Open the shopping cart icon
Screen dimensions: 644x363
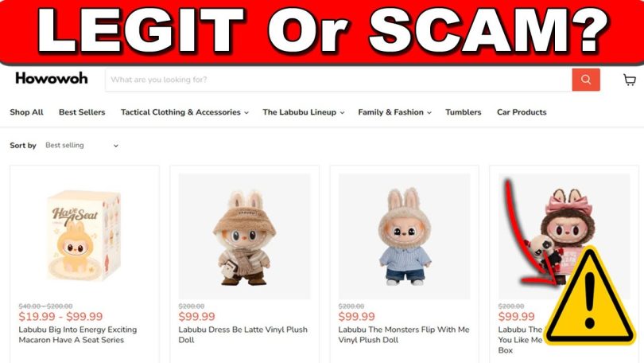[x=629, y=80]
